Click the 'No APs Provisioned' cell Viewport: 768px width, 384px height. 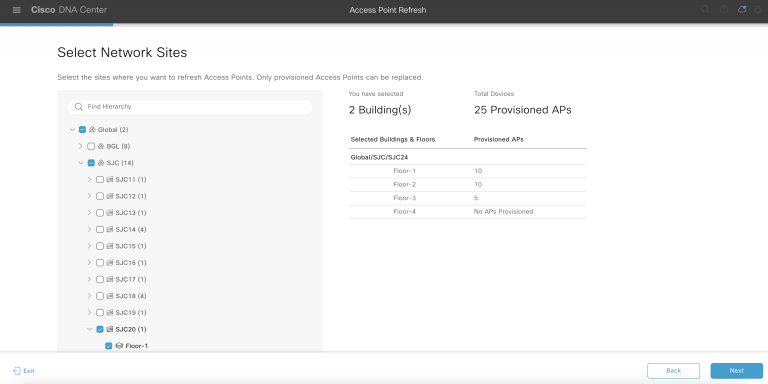pyautogui.click(x=504, y=212)
